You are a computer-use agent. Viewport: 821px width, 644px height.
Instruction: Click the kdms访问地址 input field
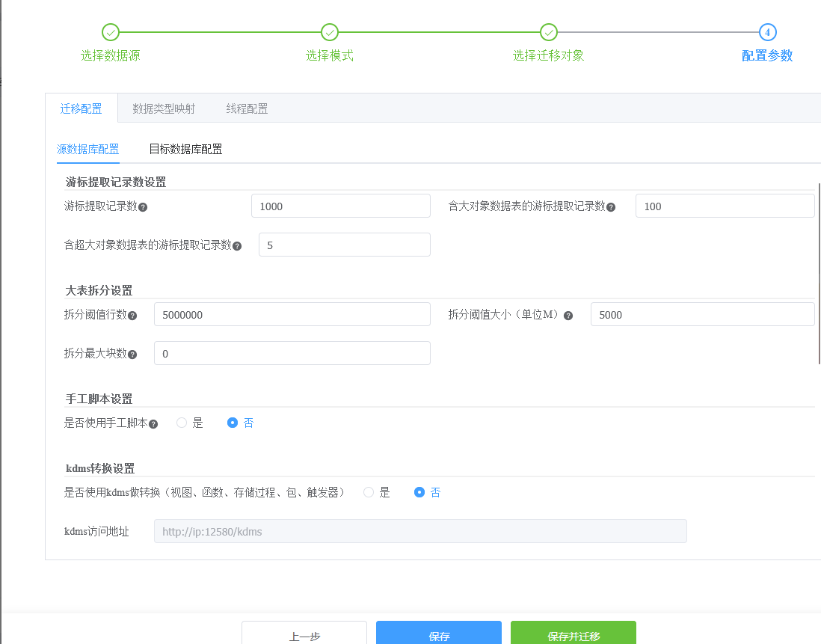(420, 531)
